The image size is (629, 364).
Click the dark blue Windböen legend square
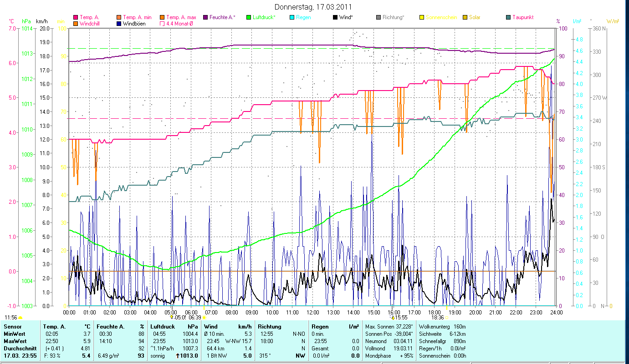119,23
